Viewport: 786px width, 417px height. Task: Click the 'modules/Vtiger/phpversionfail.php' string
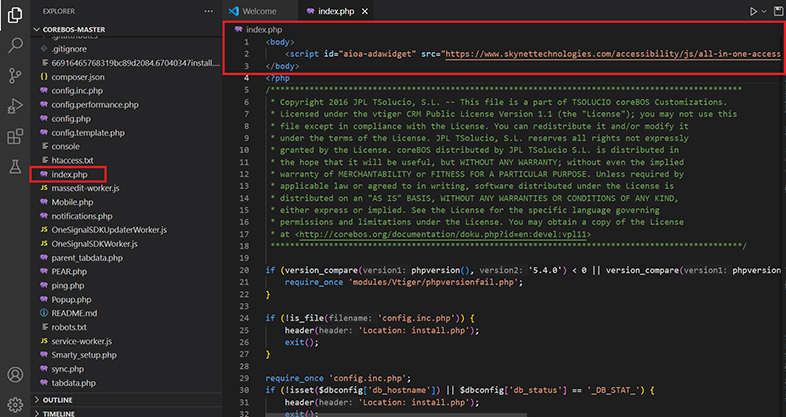[x=436, y=282]
